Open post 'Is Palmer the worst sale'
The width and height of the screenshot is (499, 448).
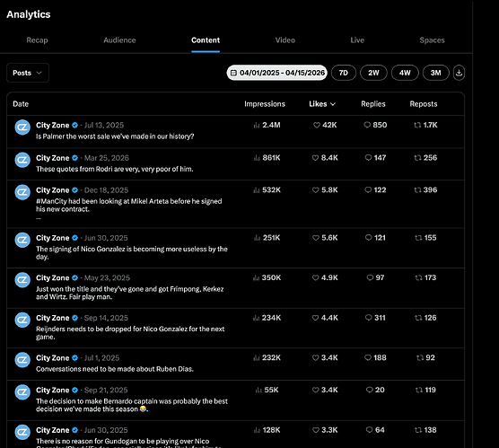point(115,136)
